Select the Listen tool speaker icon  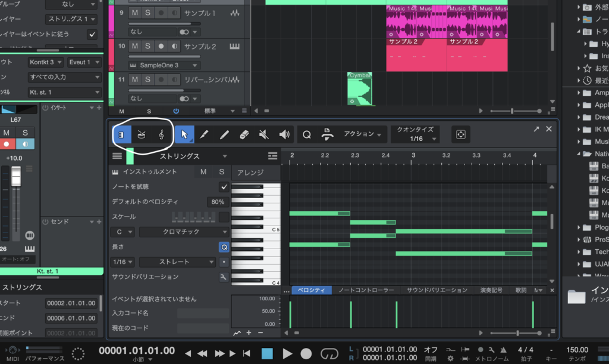(284, 135)
